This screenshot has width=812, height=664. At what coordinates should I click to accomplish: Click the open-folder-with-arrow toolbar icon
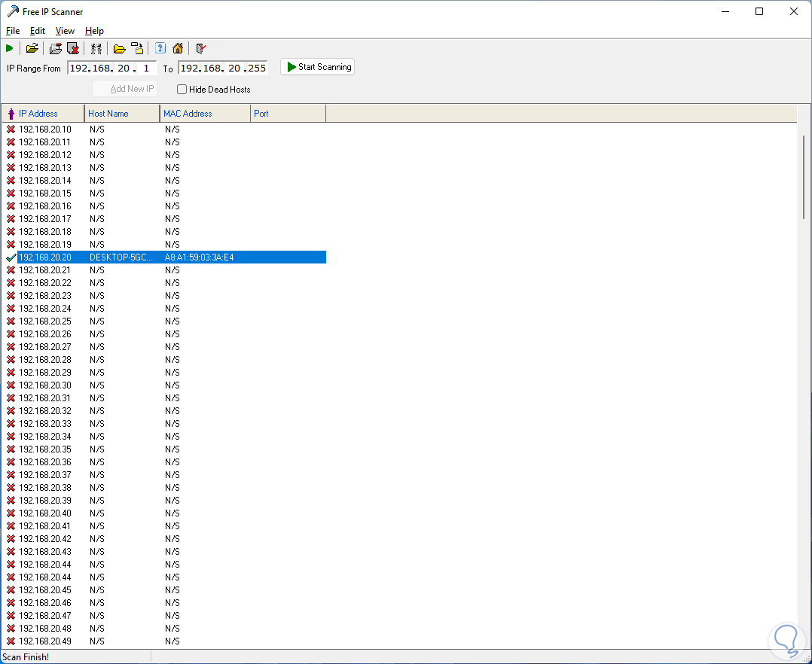[32, 49]
